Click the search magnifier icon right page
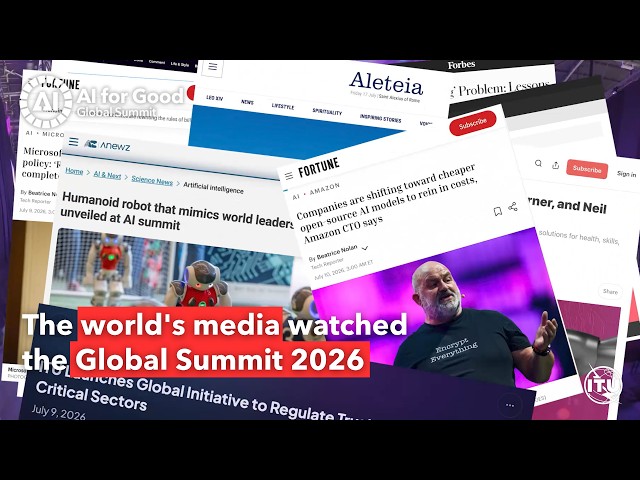Image resolution: width=640 pixels, height=480 pixels. [x=538, y=163]
